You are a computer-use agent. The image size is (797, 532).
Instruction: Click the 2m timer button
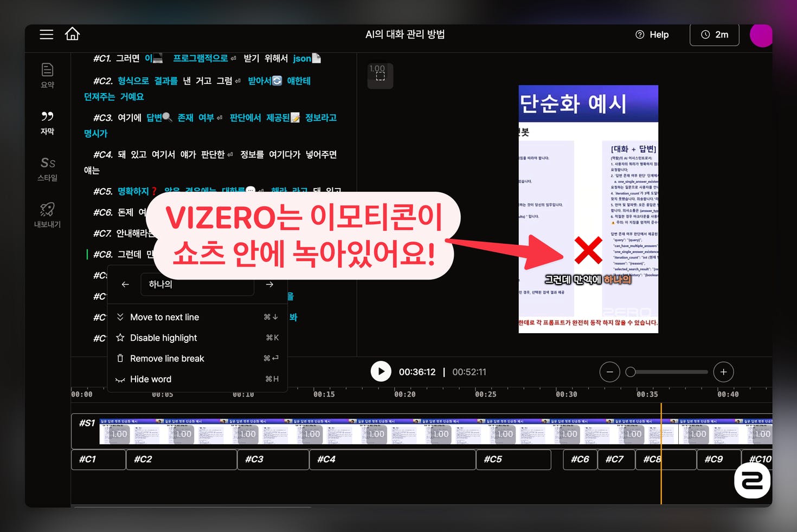[x=714, y=34]
